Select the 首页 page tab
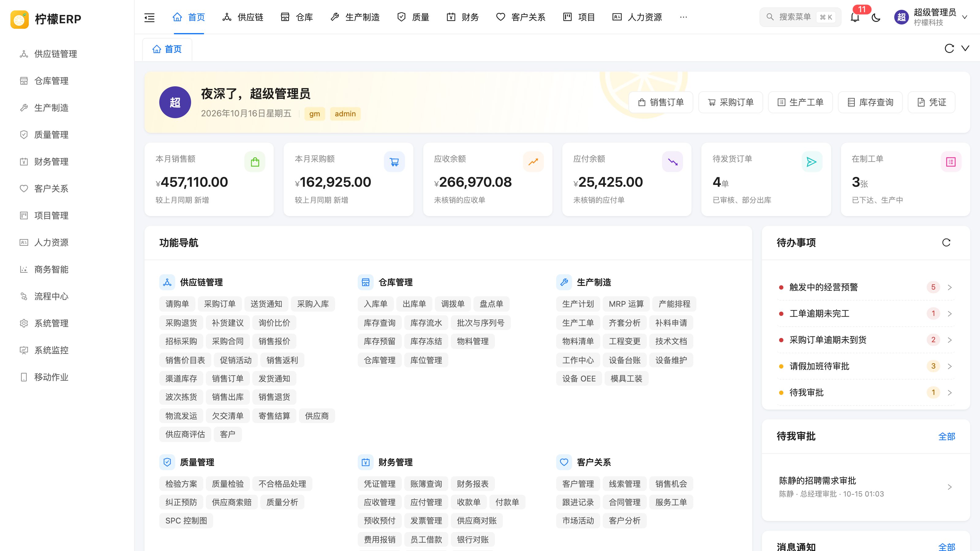This screenshot has width=980, height=551. (167, 49)
